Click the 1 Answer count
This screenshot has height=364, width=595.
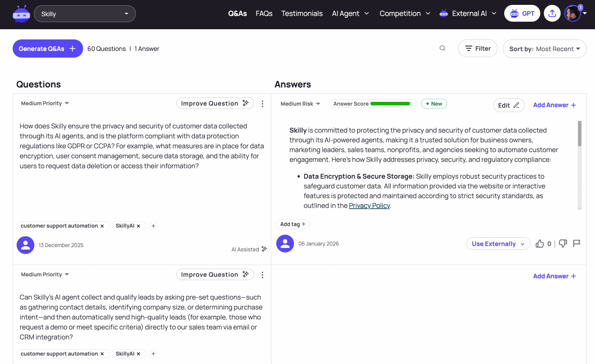pos(147,49)
